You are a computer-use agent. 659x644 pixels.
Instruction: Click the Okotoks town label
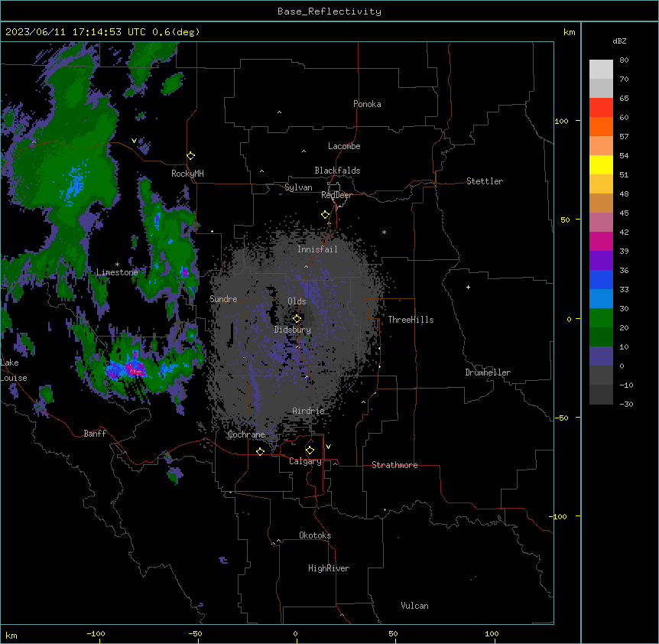coord(315,535)
